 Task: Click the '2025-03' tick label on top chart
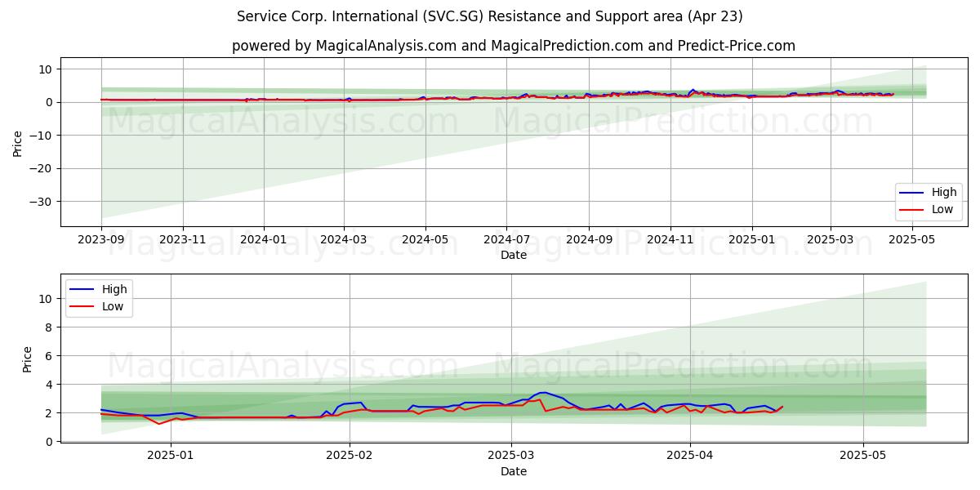tap(831, 240)
